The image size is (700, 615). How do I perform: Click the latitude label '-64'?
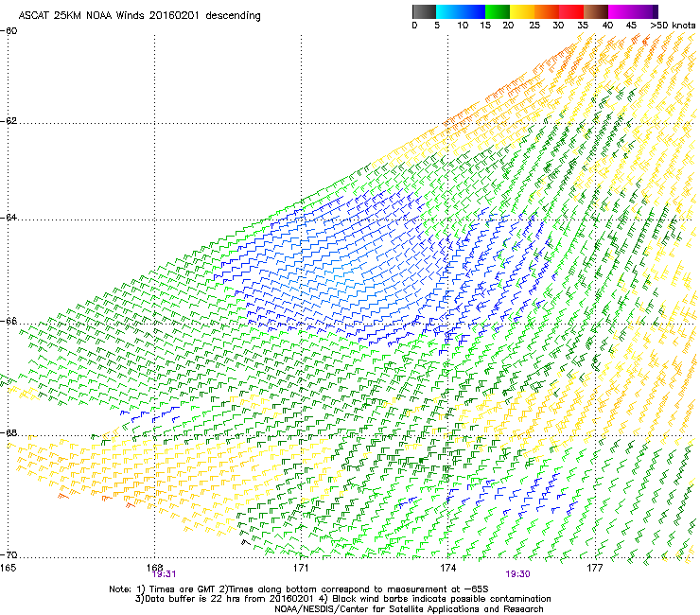tap(9, 218)
